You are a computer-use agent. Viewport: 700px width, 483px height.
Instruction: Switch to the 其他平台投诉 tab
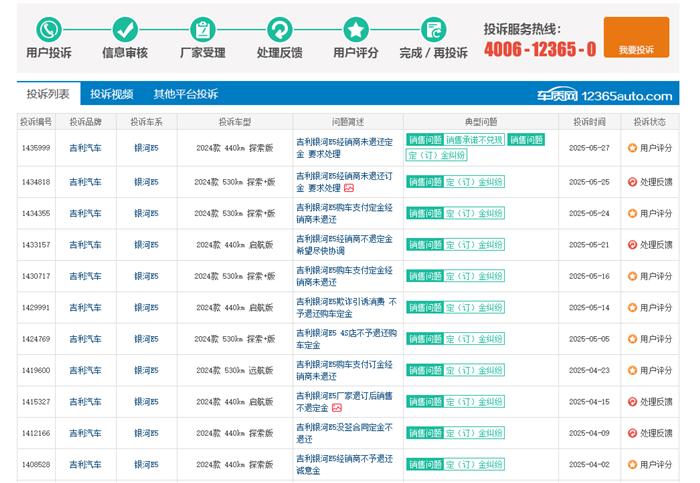(x=186, y=94)
